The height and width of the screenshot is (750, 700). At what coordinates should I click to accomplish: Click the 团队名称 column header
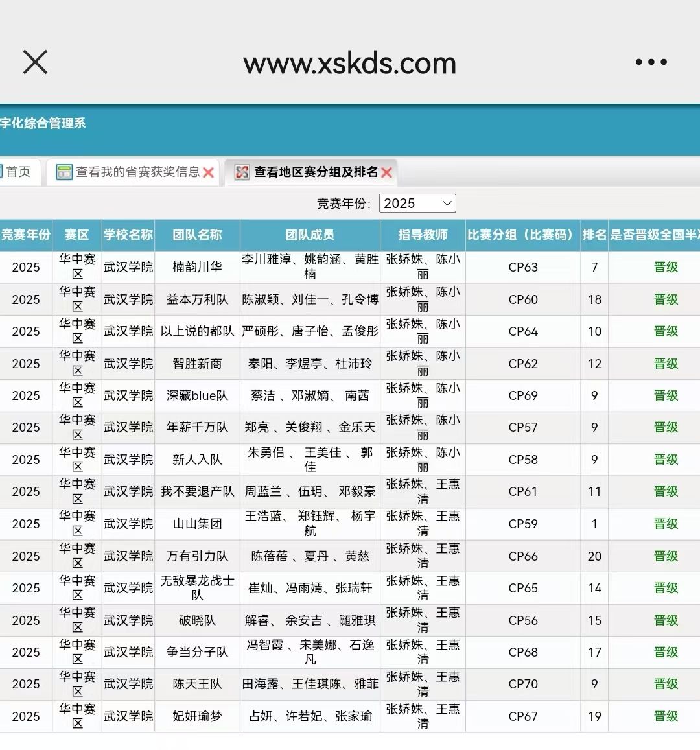coord(197,235)
